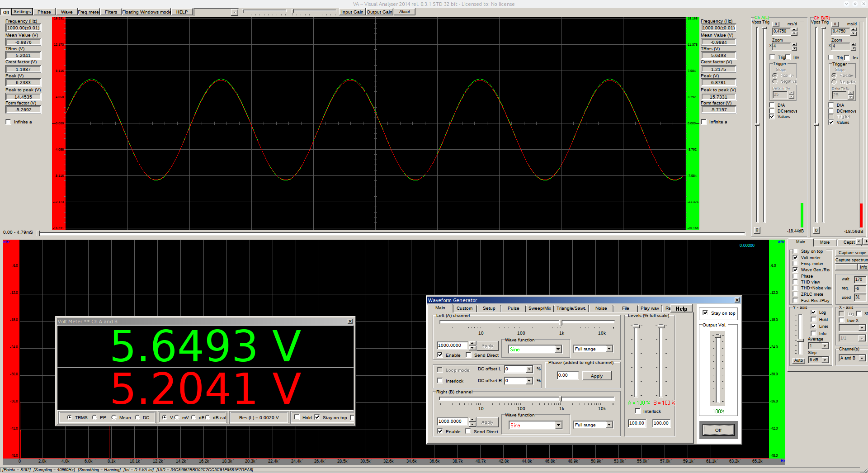Adjust the Output Vol. slider handle

pyautogui.click(x=718, y=336)
